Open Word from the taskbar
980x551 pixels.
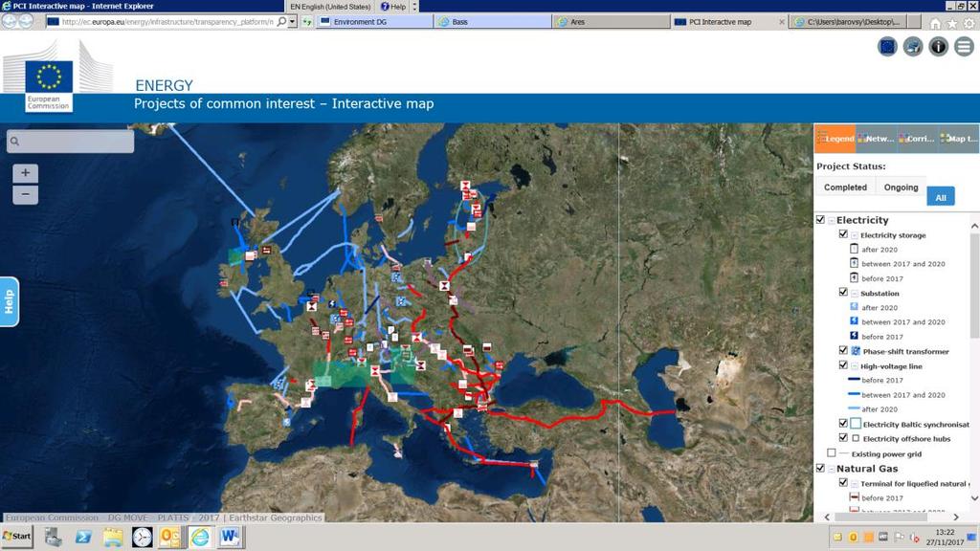pos(230,537)
